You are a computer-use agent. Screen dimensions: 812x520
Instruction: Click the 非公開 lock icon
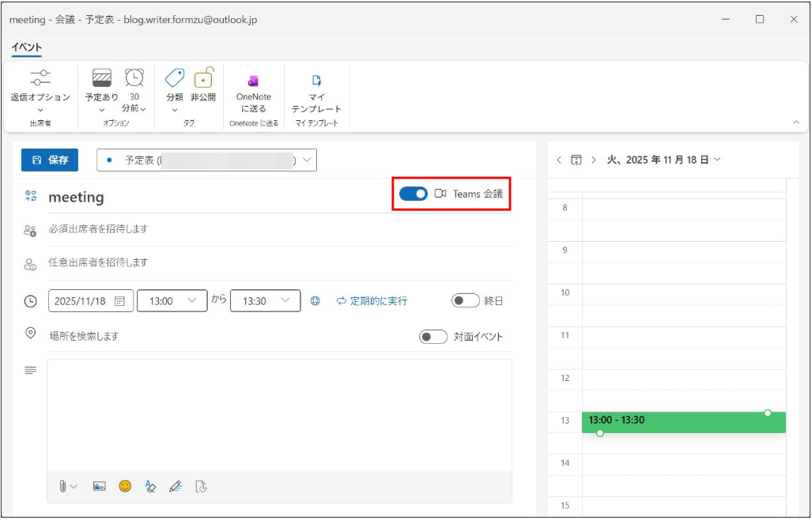(203, 78)
